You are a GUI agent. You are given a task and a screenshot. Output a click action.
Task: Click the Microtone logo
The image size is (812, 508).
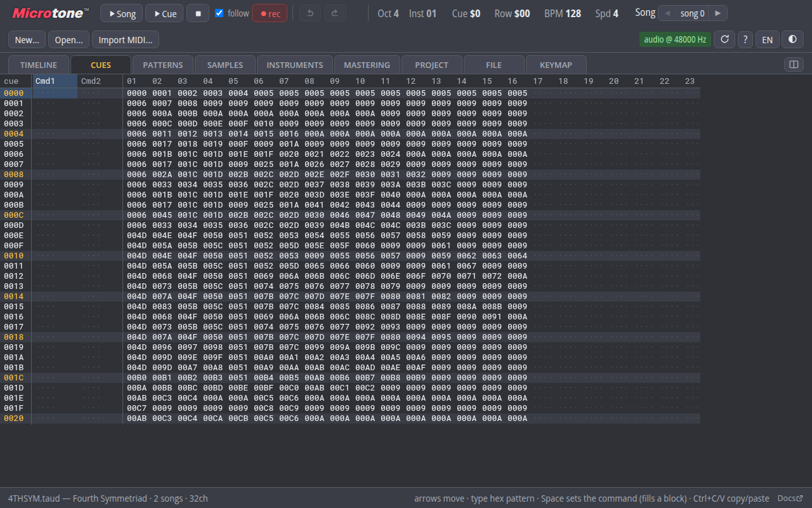(x=51, y=13)
